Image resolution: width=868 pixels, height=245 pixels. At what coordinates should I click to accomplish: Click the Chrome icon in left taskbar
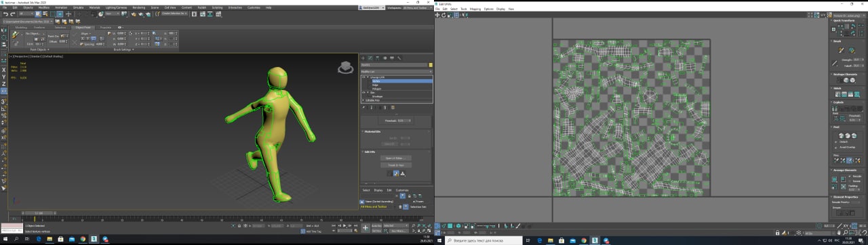pos(83,239)
